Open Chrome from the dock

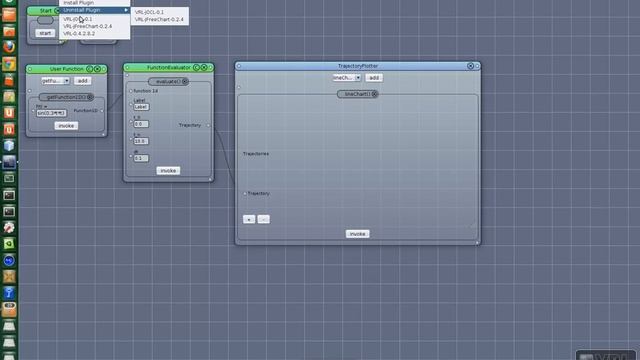pos(9,64)
